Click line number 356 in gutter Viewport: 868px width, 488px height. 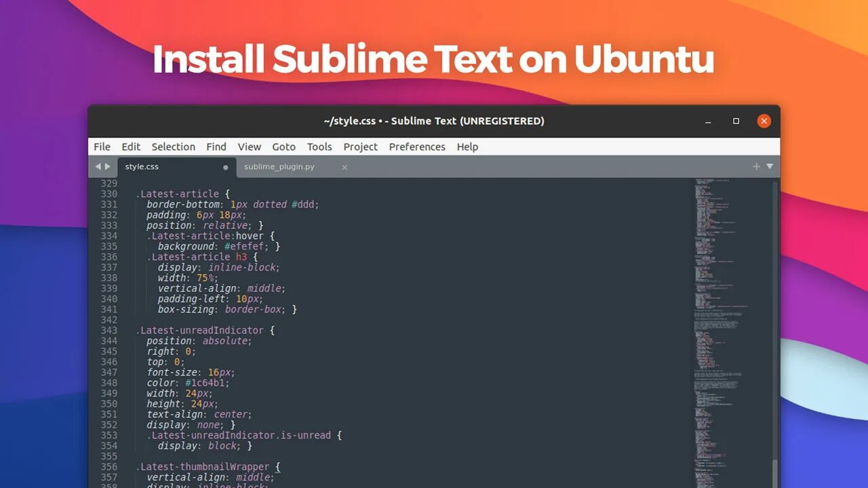108,466
